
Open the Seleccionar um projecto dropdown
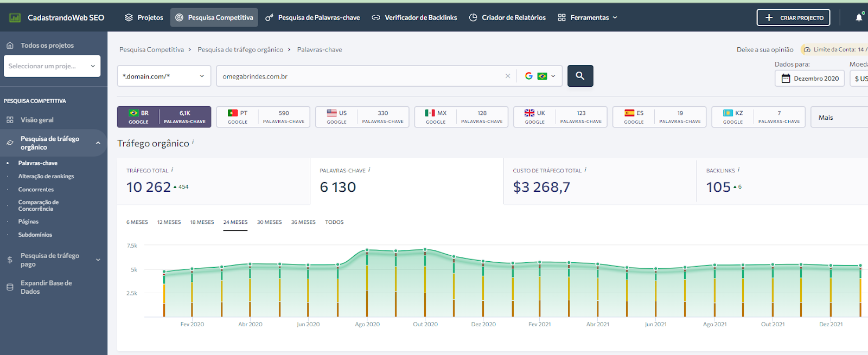pyautogui.click(x=52, y=66)
